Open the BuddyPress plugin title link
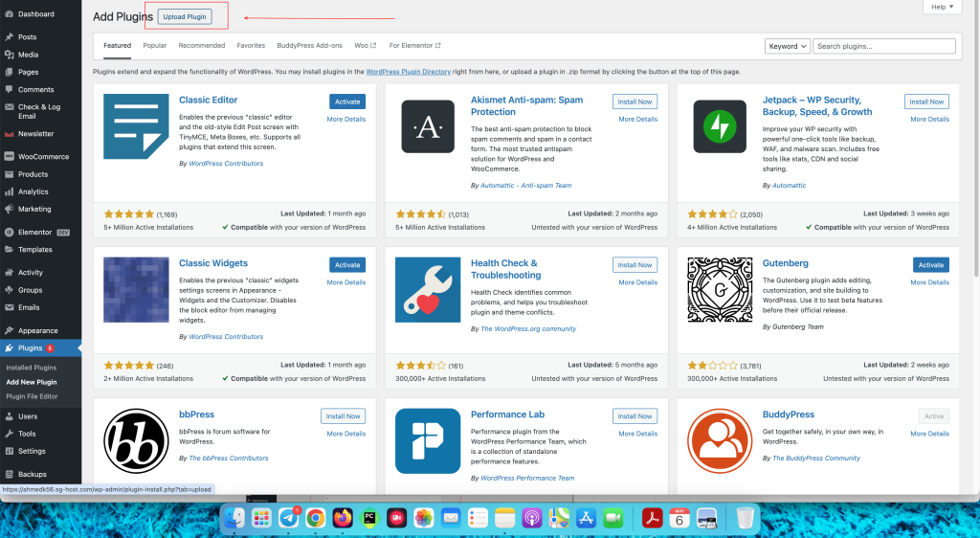This screenshot has height=538, width=980. (789, 415)
